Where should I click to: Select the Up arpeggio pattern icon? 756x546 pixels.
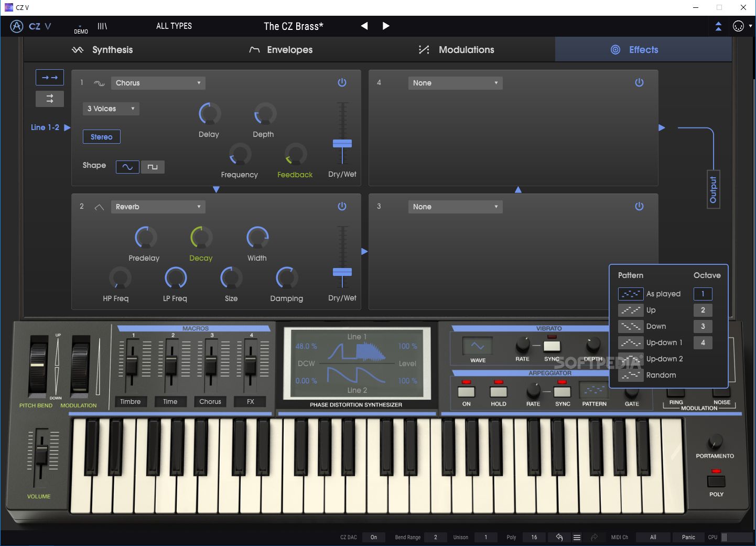tap(631, 310)
